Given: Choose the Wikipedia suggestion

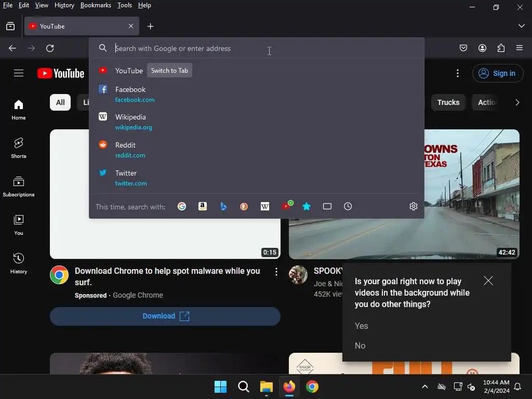Looking at the screenshot, I should (257, 122).
